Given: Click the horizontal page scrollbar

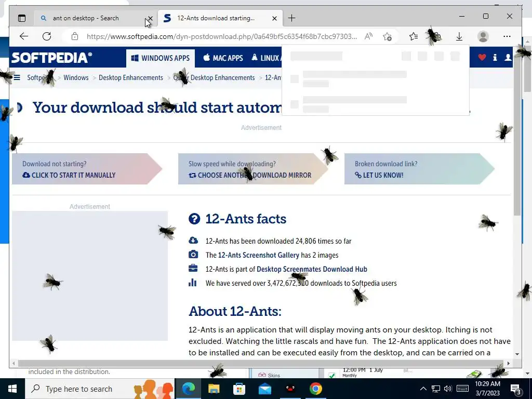Looking at the screenshot, I should [261, 363].
